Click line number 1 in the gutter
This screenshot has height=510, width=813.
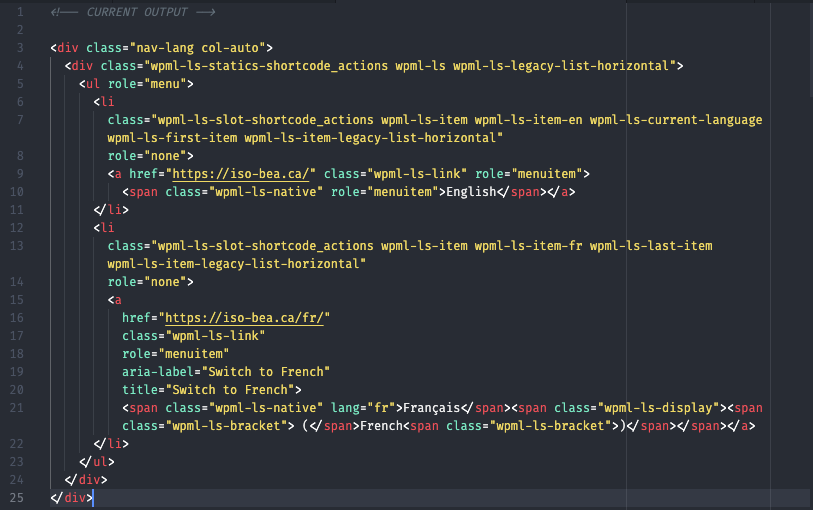tap(20, 12)
